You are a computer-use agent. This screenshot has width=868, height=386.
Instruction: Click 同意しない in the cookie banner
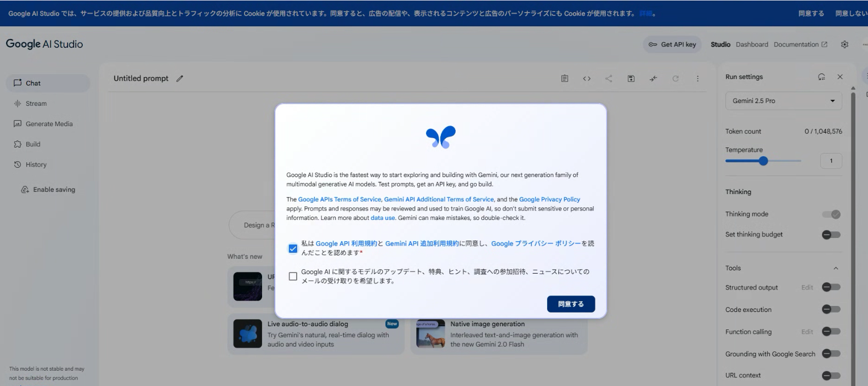(x=851, y=14)
